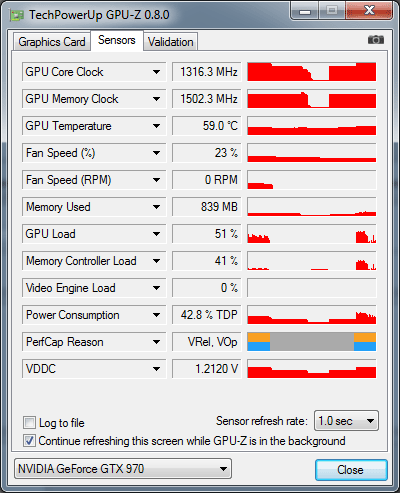Viewport: 400px width, 493px height.
Task: Click the camera screenshot icon
Action: (x=376, y=40)
